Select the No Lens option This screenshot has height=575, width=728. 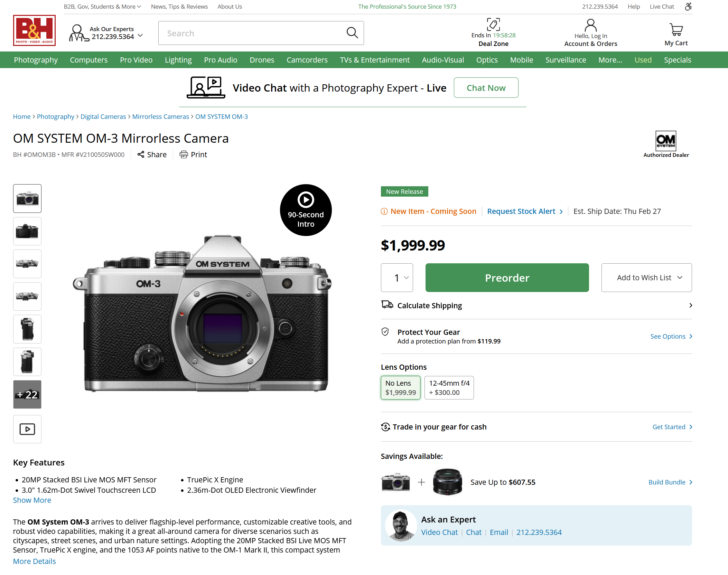coord(400,388)
